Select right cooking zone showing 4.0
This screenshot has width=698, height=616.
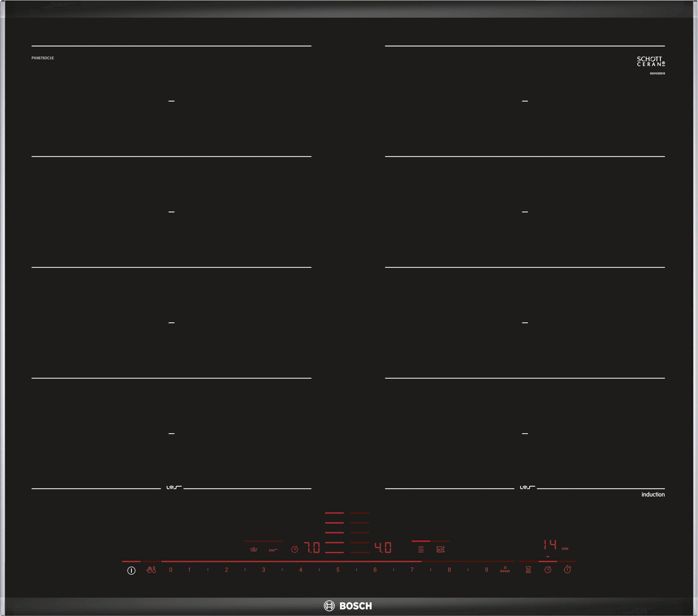383,548
